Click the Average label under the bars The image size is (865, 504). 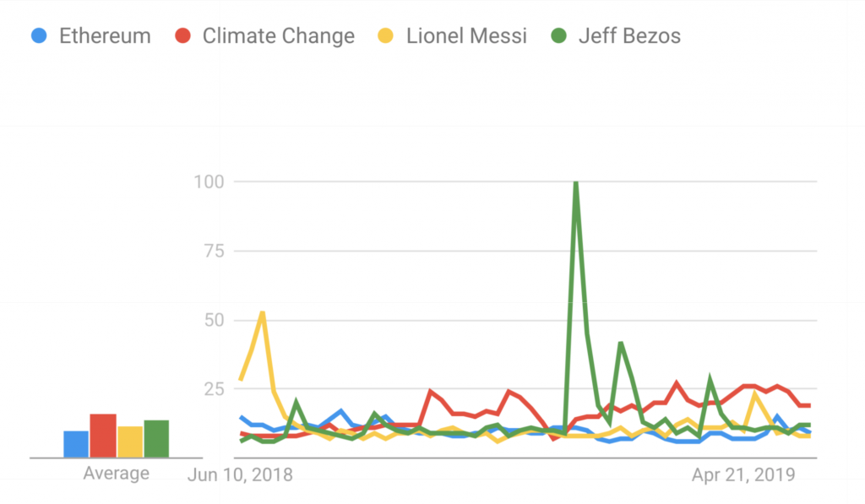pos(116,474)
